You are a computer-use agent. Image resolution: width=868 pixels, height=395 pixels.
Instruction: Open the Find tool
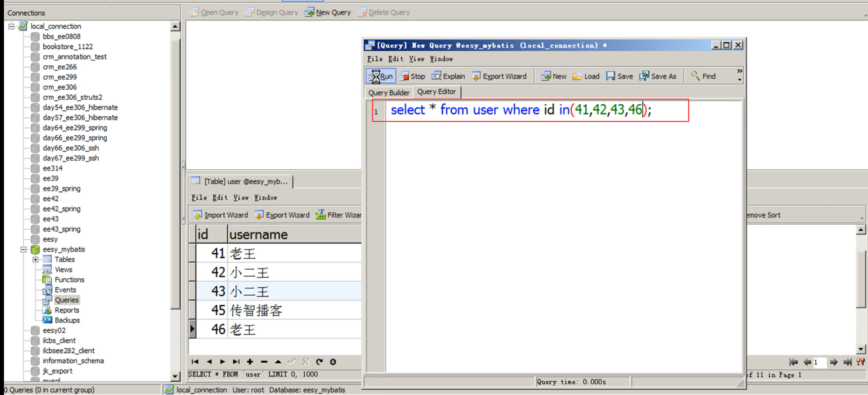click(x=703, y=76)
